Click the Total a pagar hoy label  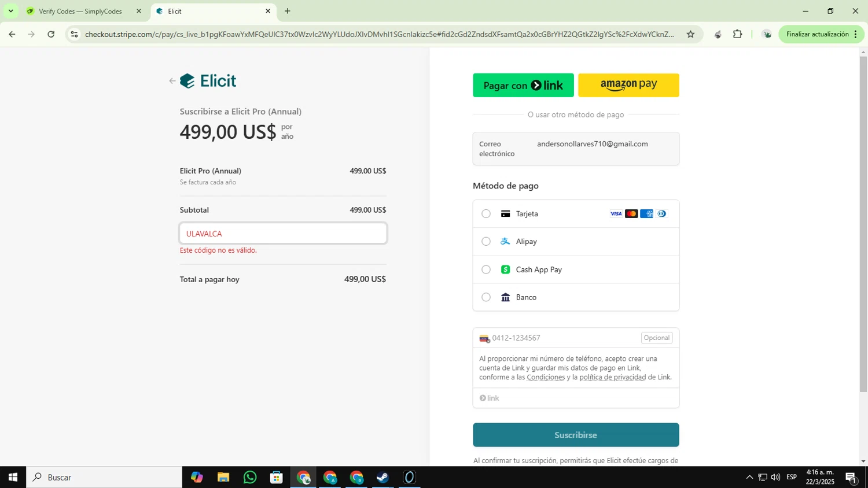[209, 279]
